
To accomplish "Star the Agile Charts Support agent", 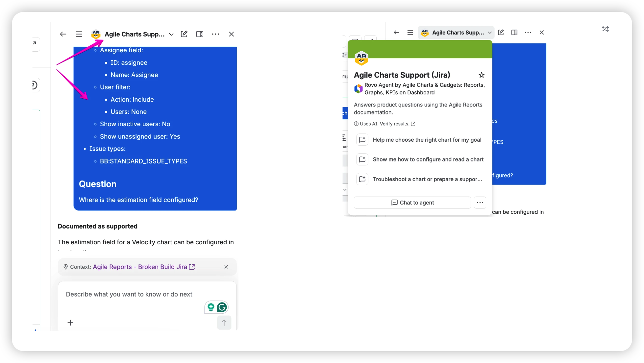I will coord(482,75).
